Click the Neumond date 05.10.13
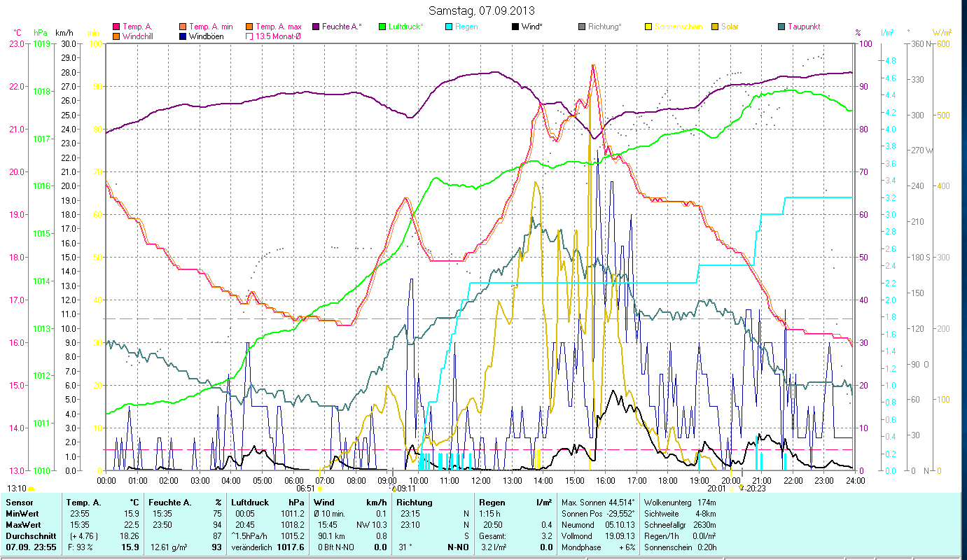 (x=620, y=525)
